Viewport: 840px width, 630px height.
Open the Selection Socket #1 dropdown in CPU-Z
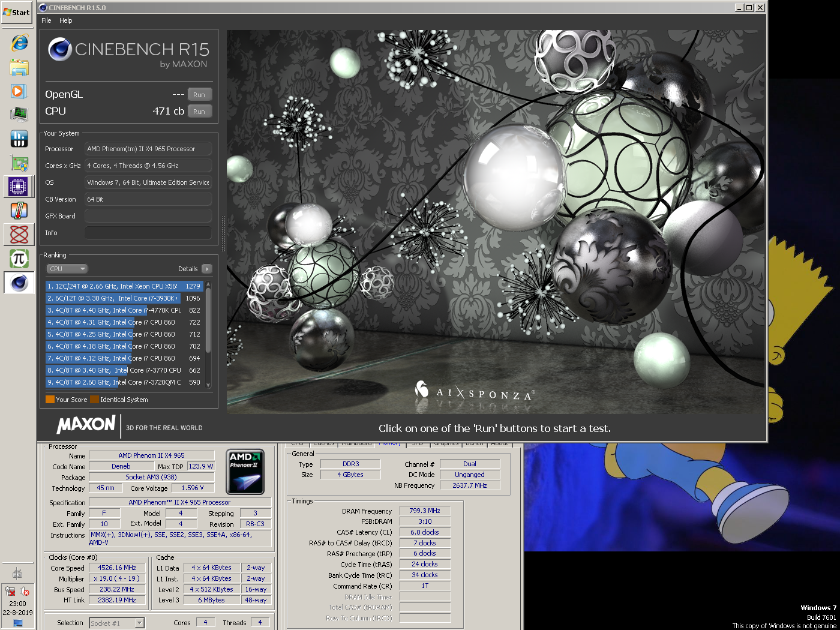[x=117, y=623]
